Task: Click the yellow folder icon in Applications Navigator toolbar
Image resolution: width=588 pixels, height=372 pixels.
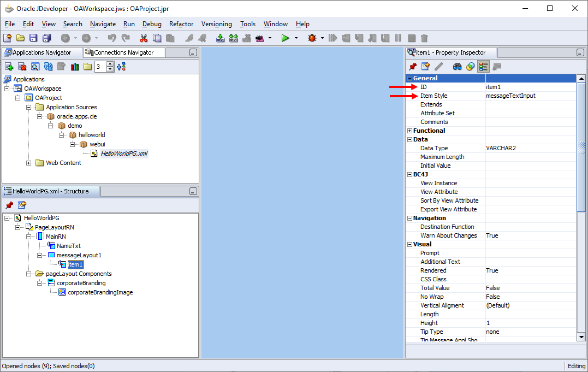Action: (x=88, y=67)
